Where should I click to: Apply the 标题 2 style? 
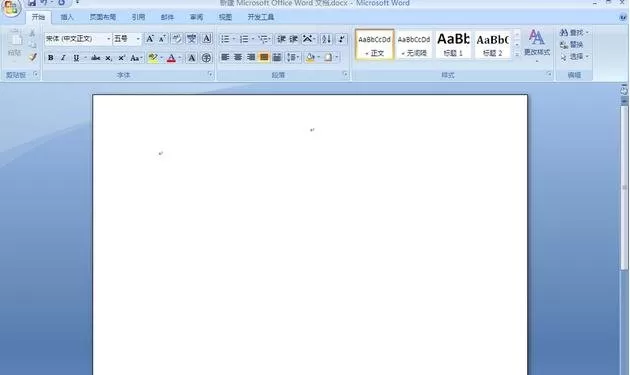pyautogui.click(x=493, y=45)
